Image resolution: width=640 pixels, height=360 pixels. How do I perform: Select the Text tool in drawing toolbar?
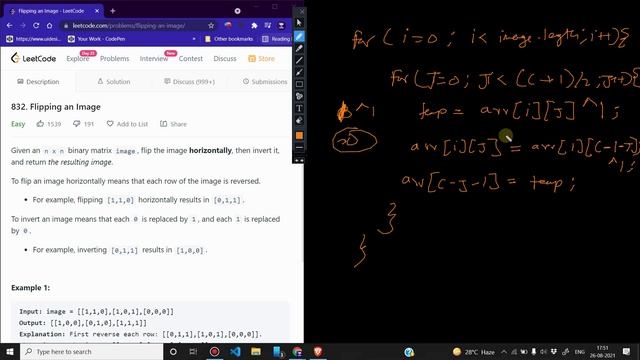pyautogui.click(x=299, y=108)
